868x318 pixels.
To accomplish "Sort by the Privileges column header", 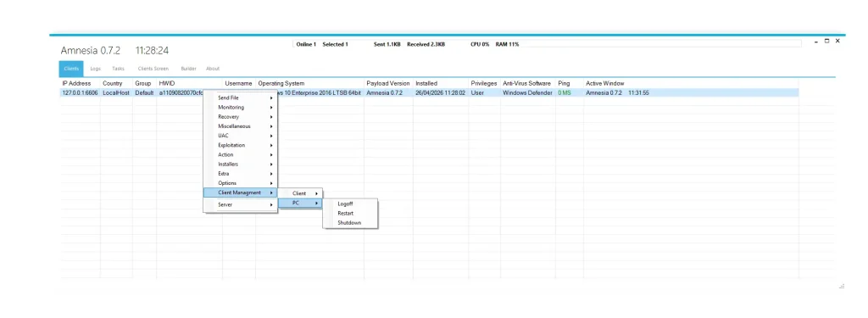I will pyautogui.click(x=484, y=84).
